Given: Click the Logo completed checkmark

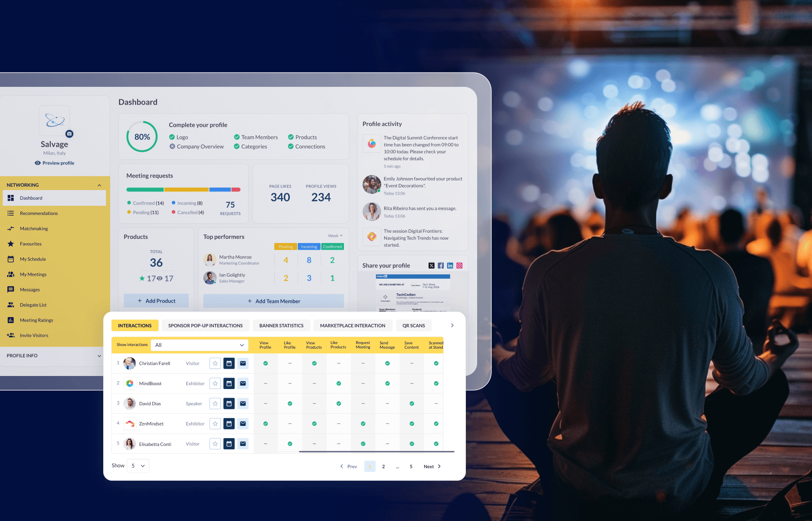Looking at the screenshot, I should tap(172, 137).
